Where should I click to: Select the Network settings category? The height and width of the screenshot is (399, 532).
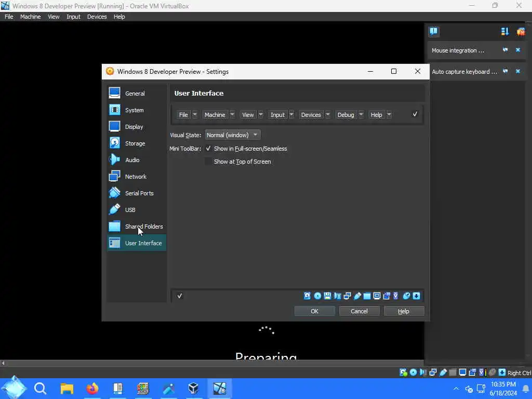[137, 177]
